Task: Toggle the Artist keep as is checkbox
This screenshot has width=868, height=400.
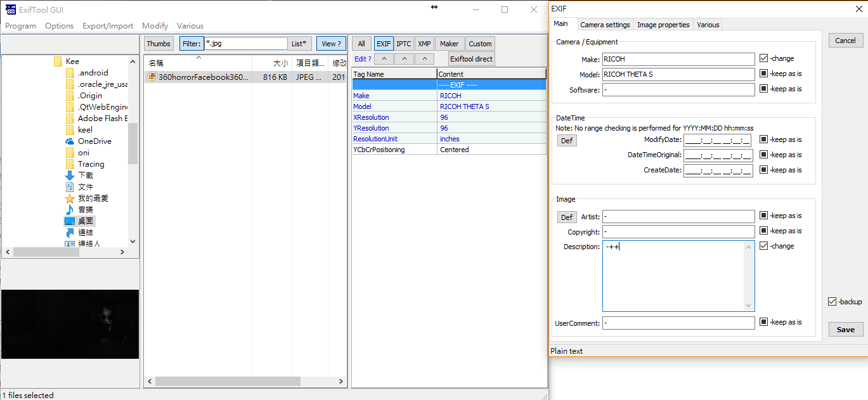Action: point(764,216)
